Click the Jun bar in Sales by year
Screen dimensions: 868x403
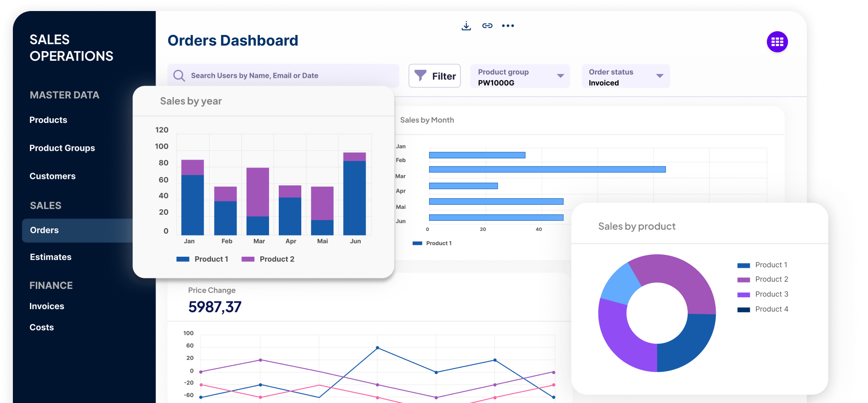(x=355, y=194)
